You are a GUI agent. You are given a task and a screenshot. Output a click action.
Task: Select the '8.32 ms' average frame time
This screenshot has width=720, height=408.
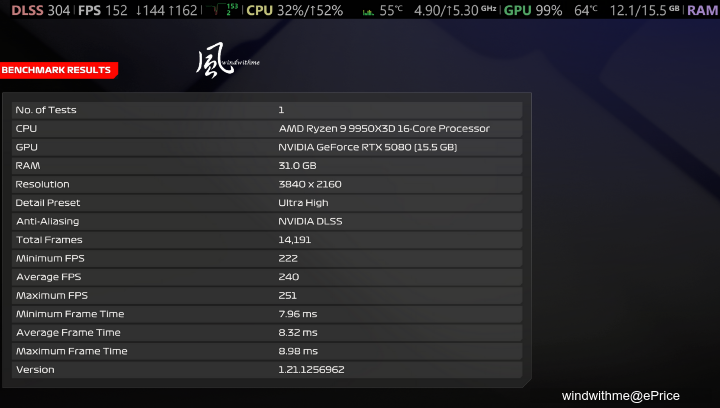pyautogui.click(x=298, y=333)
